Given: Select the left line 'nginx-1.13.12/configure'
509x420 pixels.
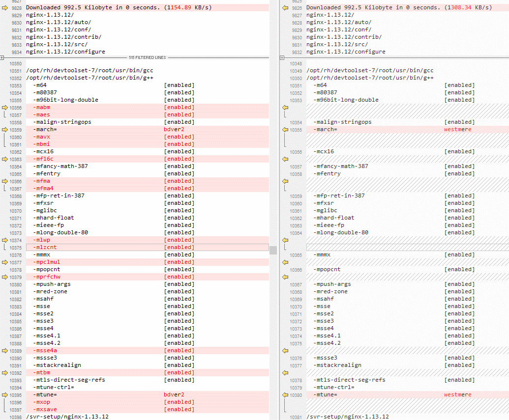Looking at the screenshot, I should pyautogui.click(x=148, y=52).
